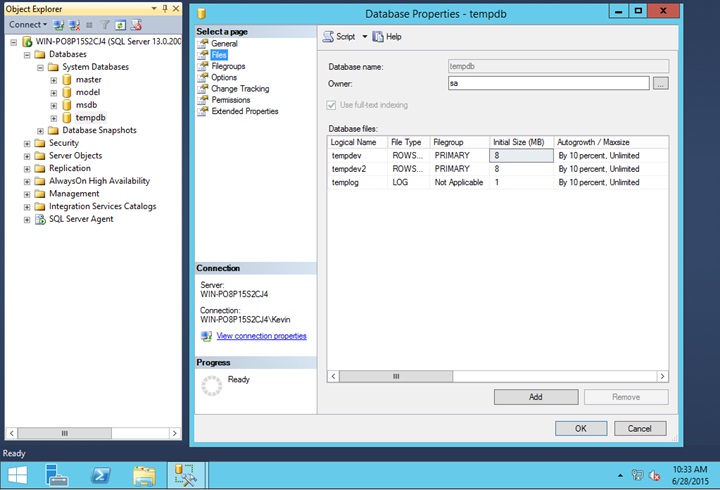Toggle auto-hide pin of Object Explorer
Image resolution: width=720 pixels, height=490 pixels.
[165, 8]
